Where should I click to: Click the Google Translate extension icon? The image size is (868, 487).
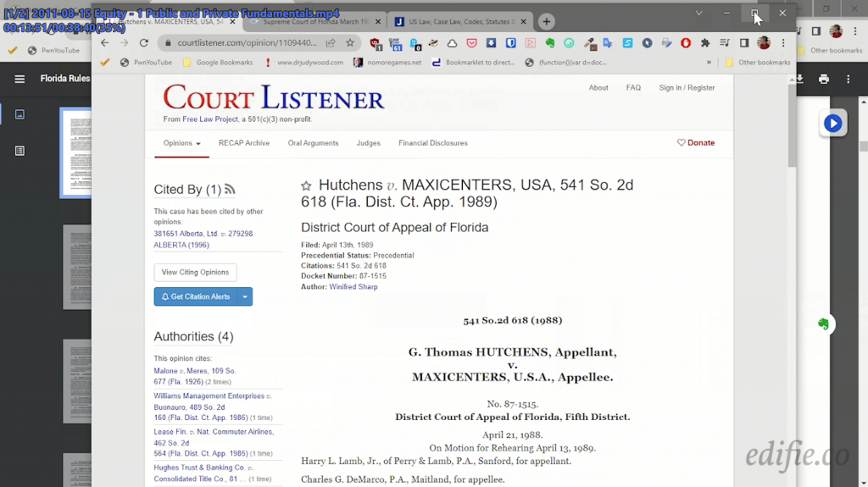(608, 43)
